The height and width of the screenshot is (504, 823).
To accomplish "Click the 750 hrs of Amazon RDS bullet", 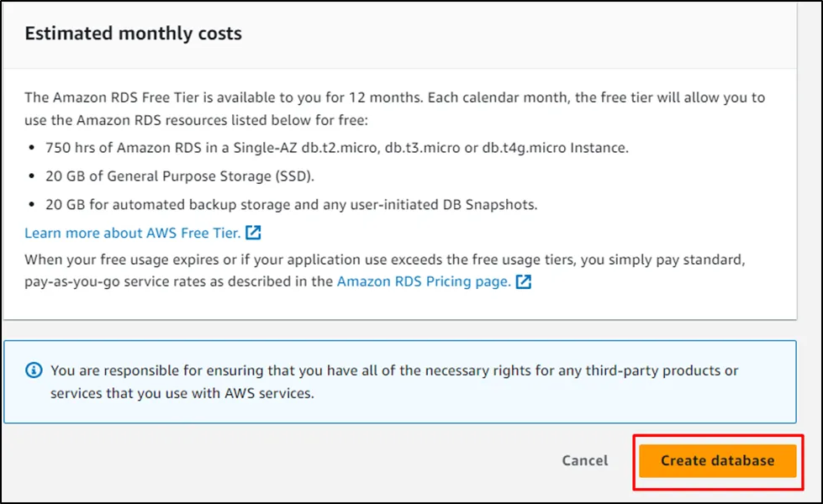I will (x=336, y=148).
